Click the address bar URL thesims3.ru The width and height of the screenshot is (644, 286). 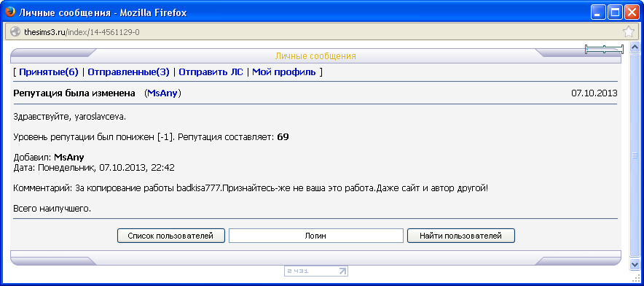point(82,31)
